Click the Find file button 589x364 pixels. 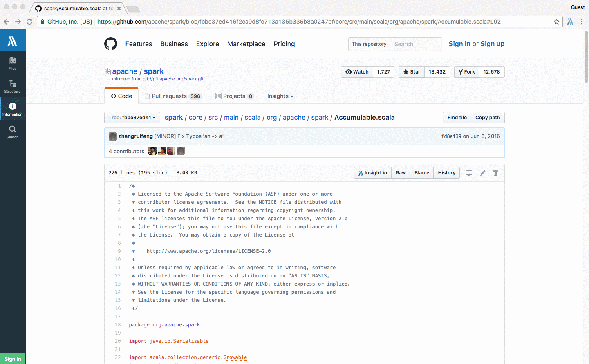pyautogui.click(x=457, y=118)
